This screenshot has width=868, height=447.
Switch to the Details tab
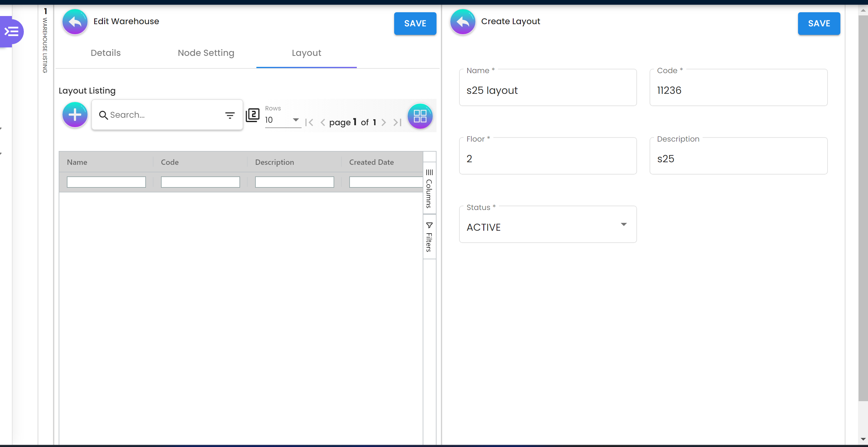[x=105, y=53]
